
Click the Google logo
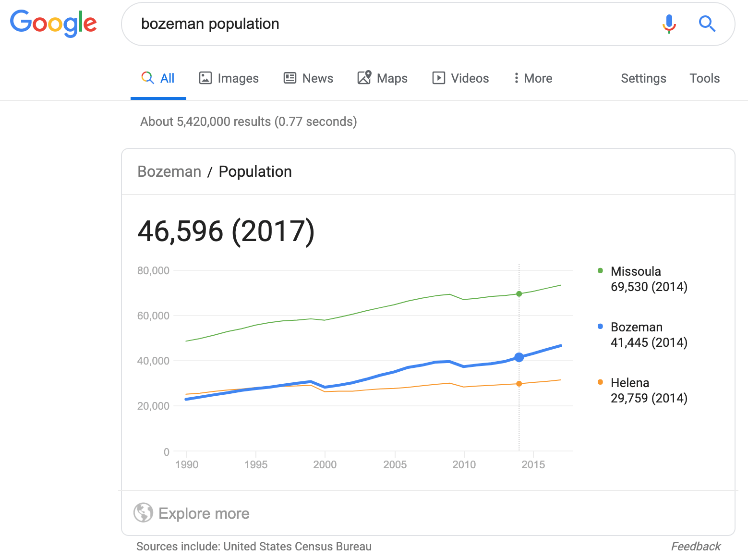(x=53, y=24)
